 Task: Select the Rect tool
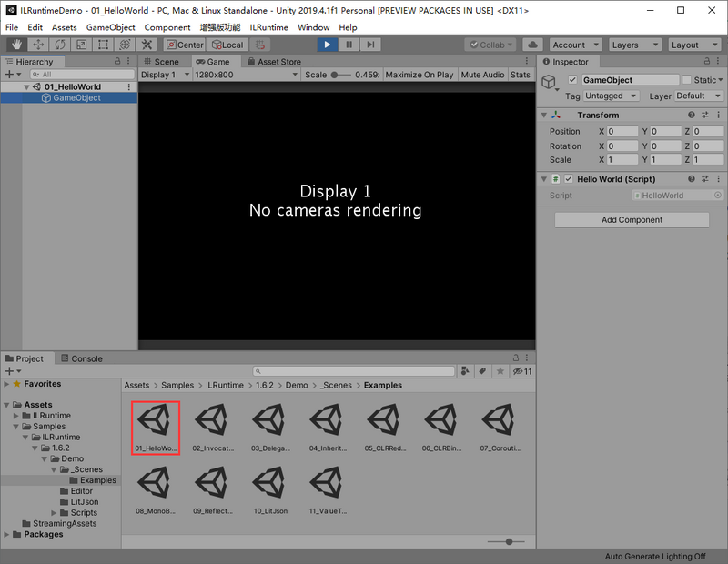point(103,45)
